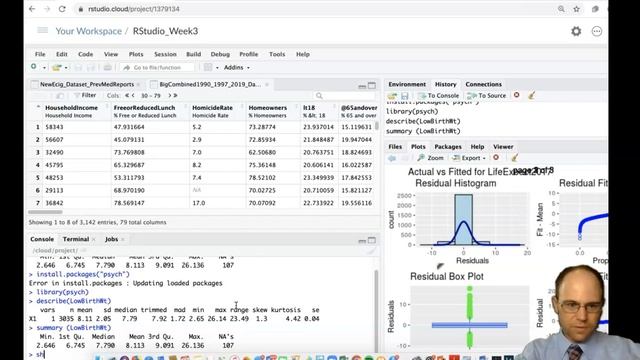Switch to the Terminal tab
This screenshot has height=360, width=640.
coord(76,239)
